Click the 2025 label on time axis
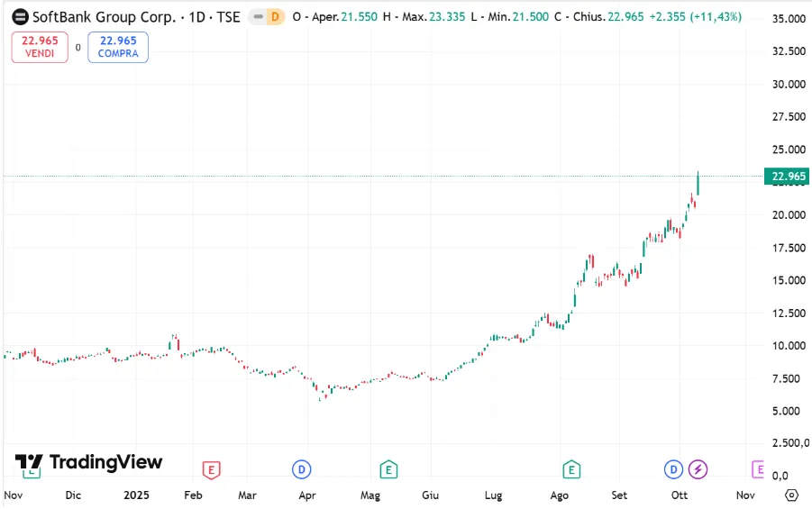 tap(136, 495)
